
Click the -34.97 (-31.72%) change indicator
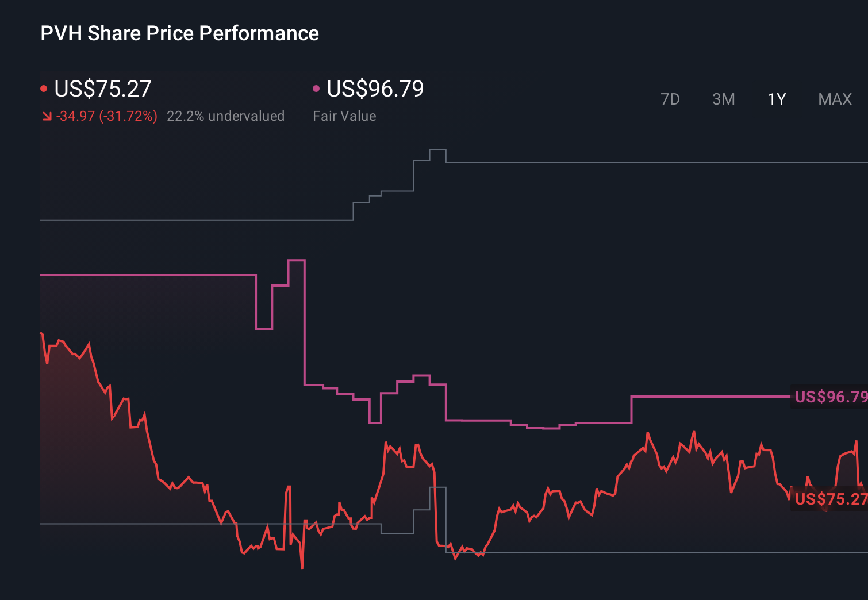click(107, 116)
